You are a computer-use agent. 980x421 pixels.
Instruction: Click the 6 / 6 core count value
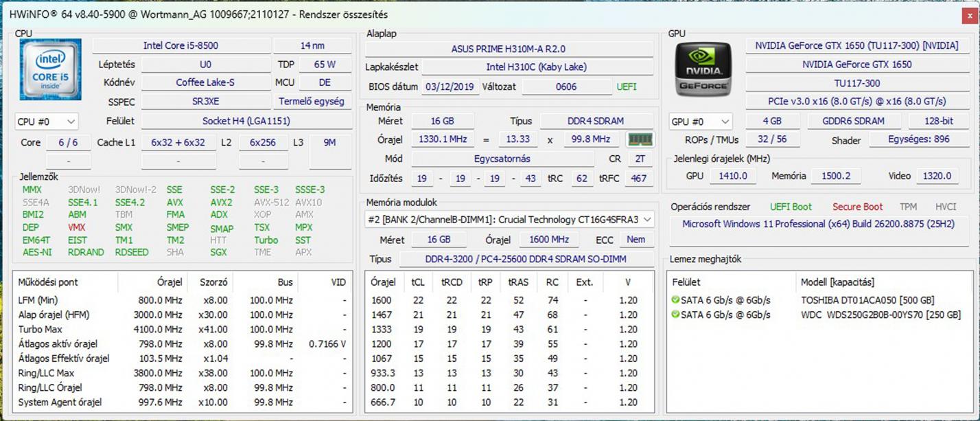[x=69, y=143]
